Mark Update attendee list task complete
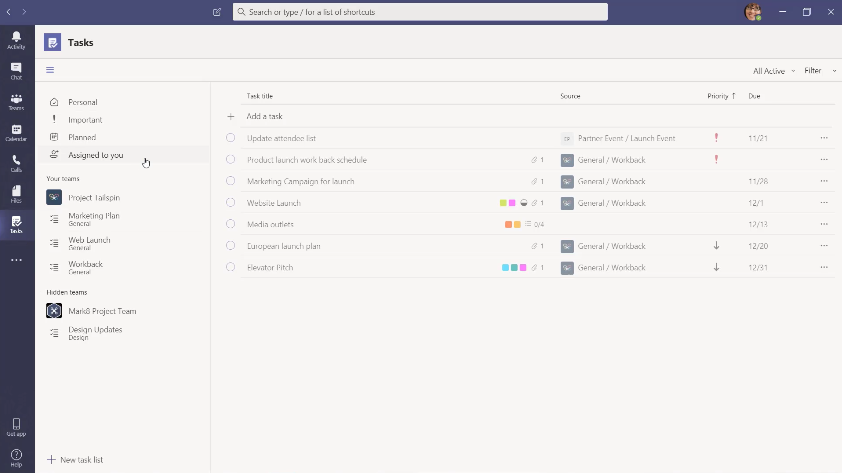 (x=230, y=138)
